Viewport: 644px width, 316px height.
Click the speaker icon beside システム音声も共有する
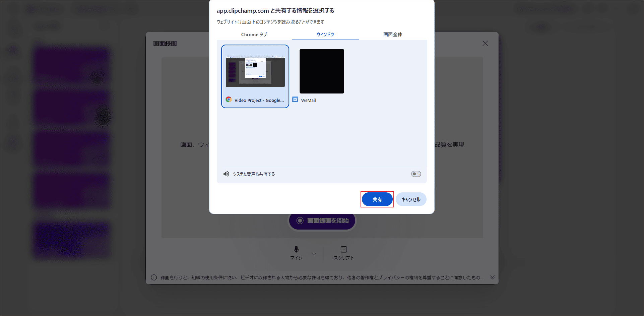click(226, 174)
